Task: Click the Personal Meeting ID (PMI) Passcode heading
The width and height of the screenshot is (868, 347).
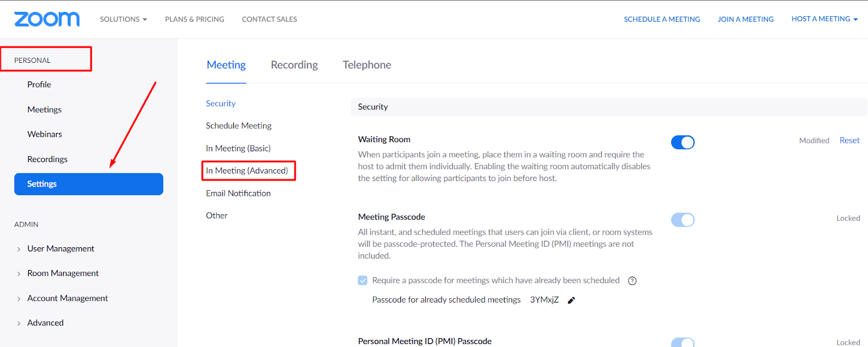Action: [425, 341]
